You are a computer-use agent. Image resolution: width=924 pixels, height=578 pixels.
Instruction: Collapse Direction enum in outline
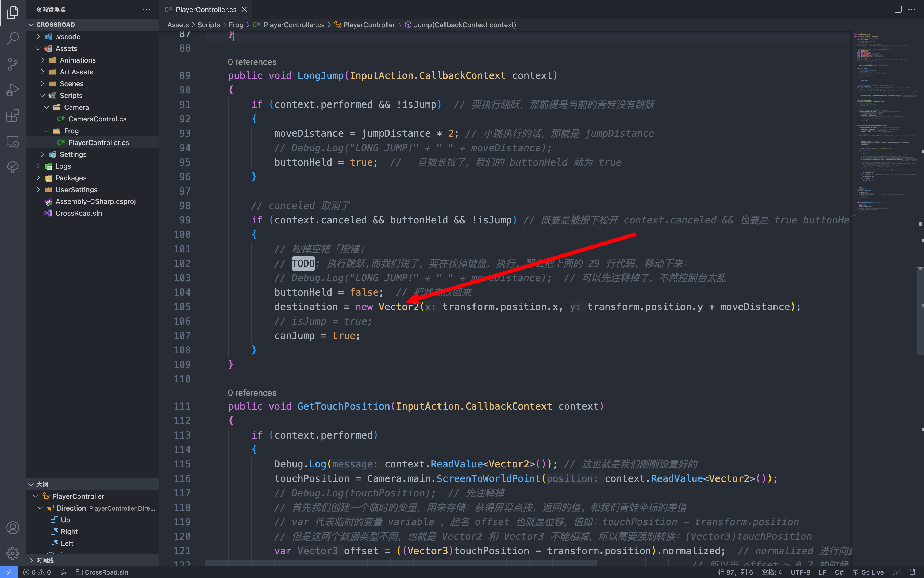(40, 508)
